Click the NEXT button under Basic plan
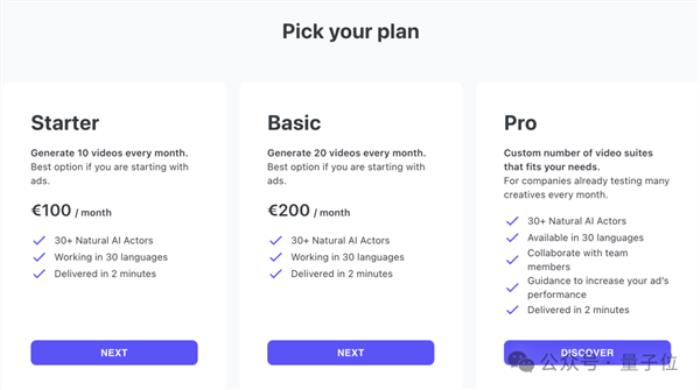The image size is (700, 390). [350, 353]
